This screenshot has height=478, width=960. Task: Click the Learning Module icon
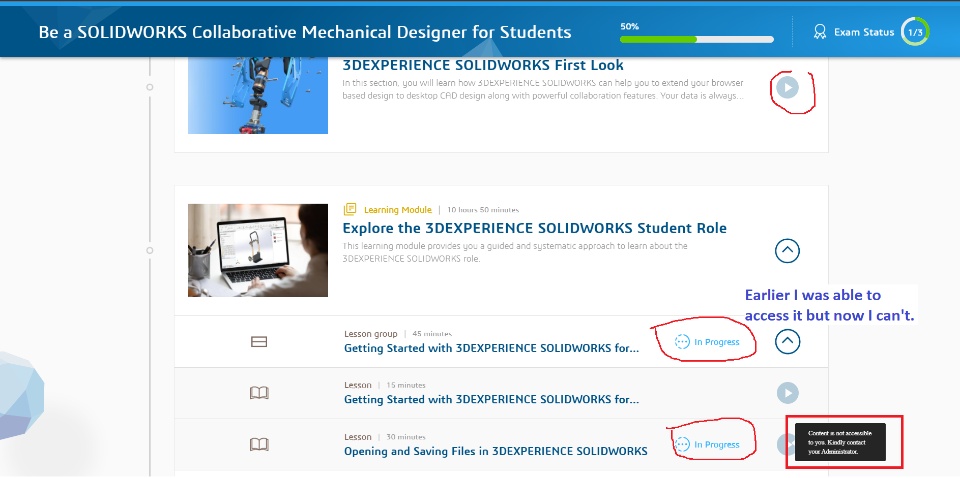[350, 210]
